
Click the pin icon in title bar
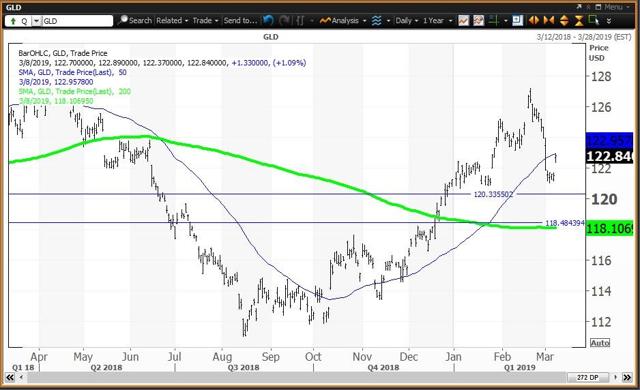click(589, 7)
